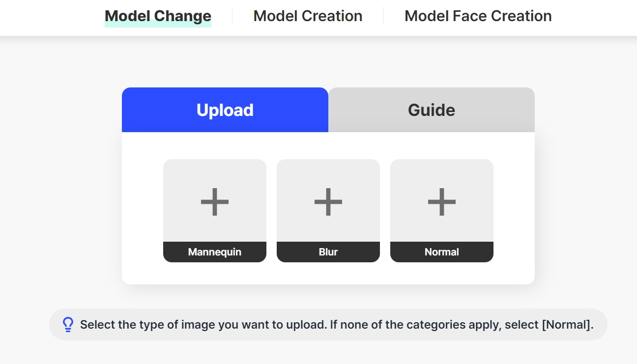Go to the Model Face Creation tab
This screenshot has height=364, width=637.
(x=478, y=16)
